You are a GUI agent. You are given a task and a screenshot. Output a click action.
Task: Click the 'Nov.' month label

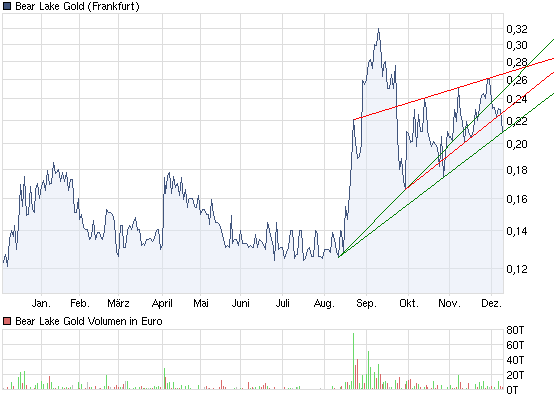(x=449, y=303)
